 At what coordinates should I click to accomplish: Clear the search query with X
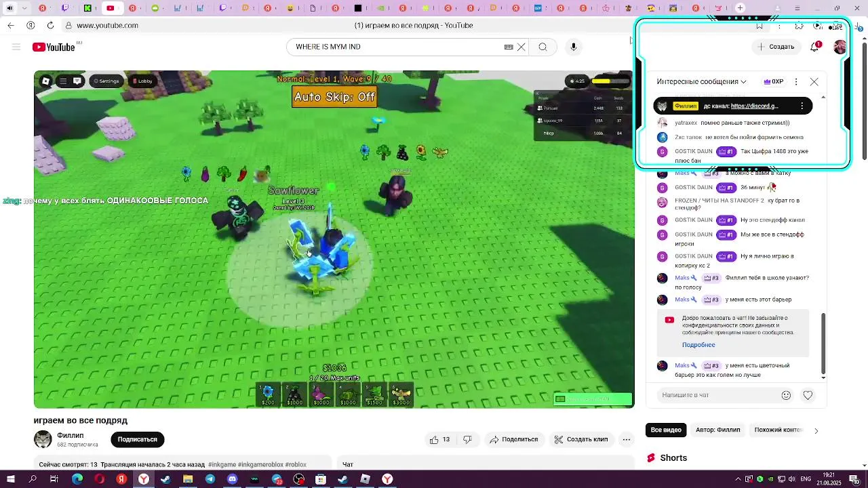pyautogui.click(x=521, y=47)
